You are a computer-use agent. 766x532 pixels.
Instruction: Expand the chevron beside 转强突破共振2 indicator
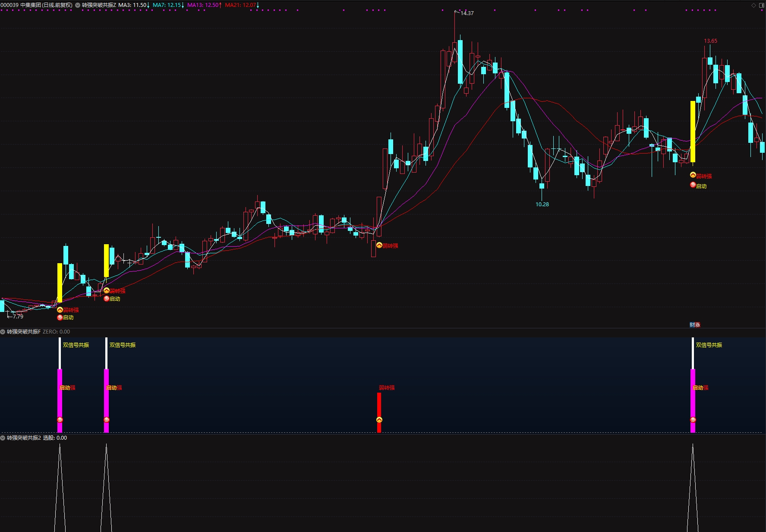pyautogui.click(x=3, y=438)
